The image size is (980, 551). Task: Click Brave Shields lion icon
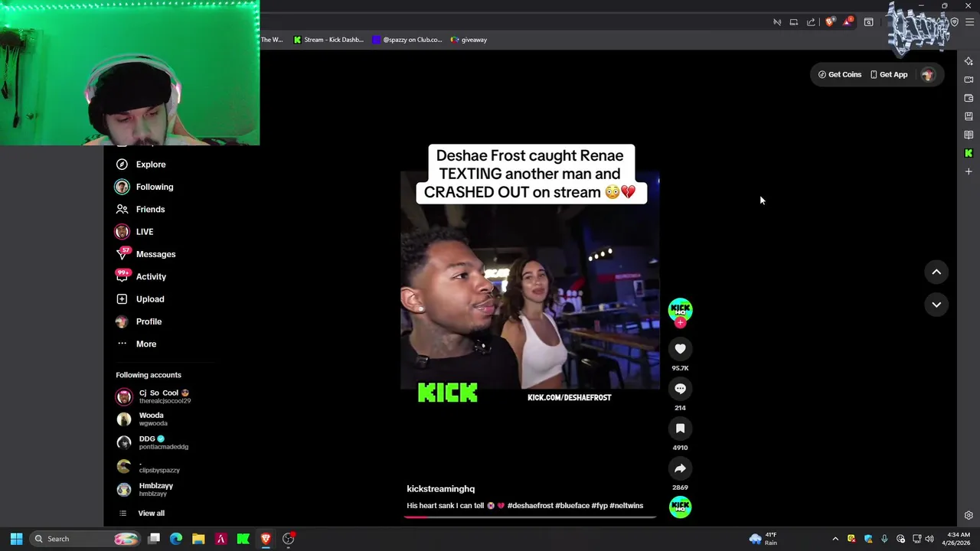point(829,22)
